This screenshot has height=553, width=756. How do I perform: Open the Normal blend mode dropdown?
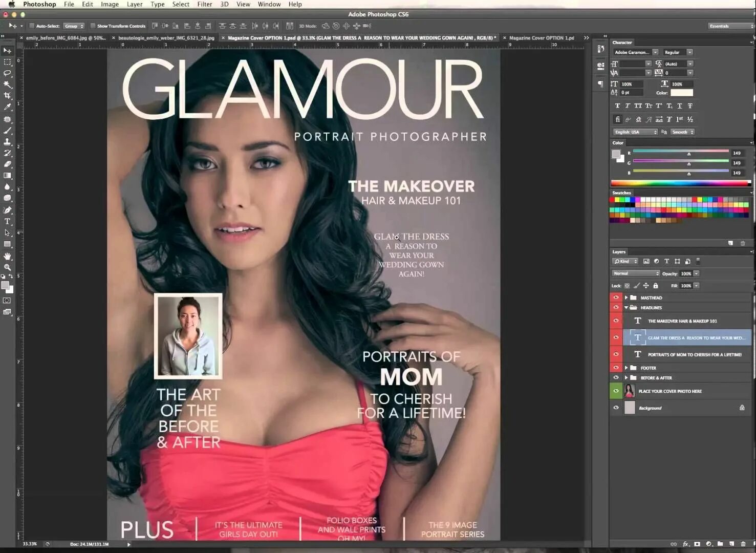tap(636, 273)
